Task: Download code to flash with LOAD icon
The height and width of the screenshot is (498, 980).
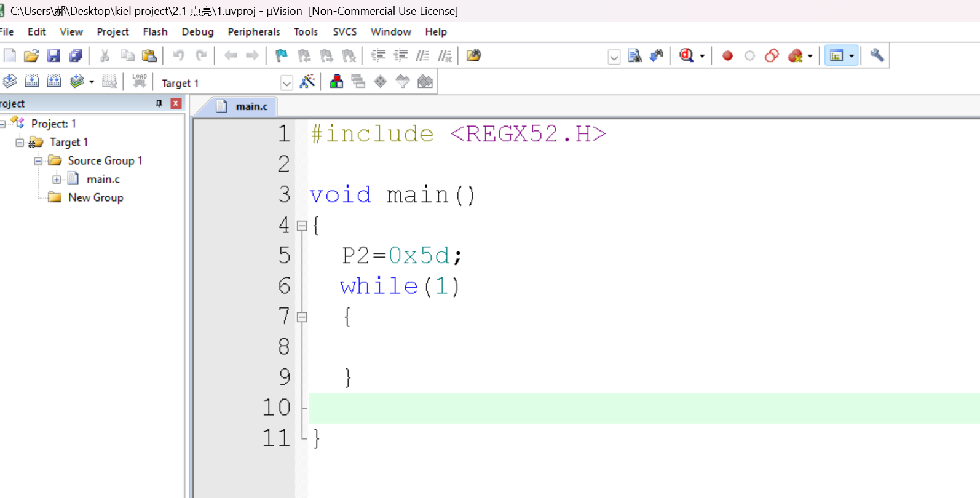Action: coord(140,81)
